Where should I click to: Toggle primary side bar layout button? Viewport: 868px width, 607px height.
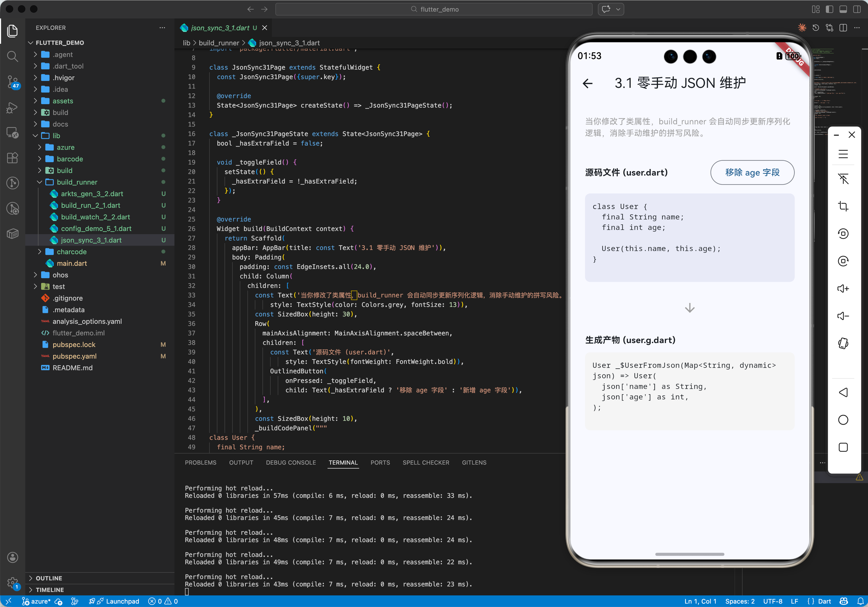click(x=830, y=9)
